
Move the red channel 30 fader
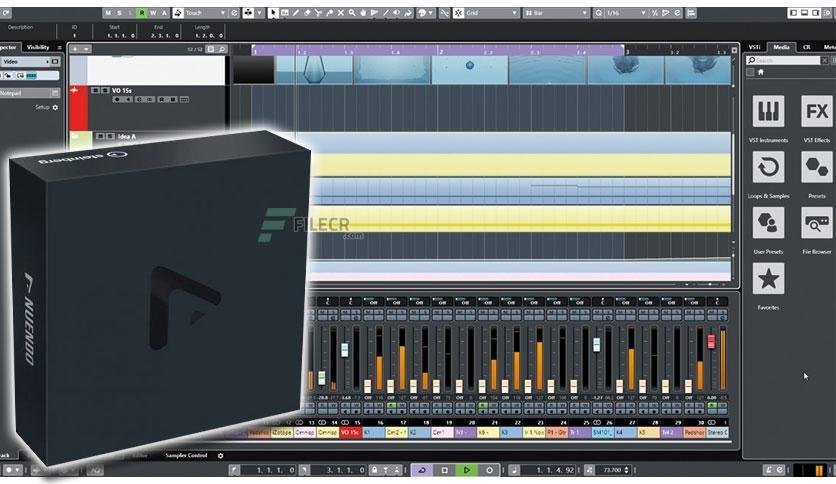tap(711, 341)
